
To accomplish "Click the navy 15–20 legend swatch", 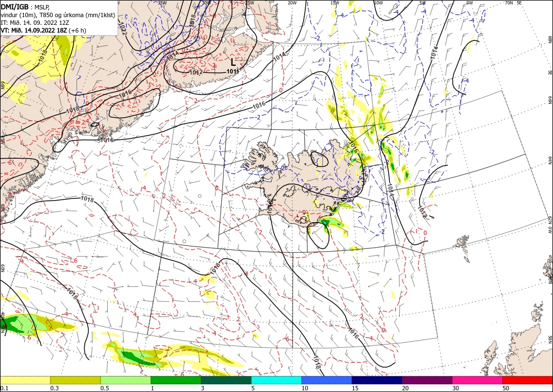I will 377,380.
